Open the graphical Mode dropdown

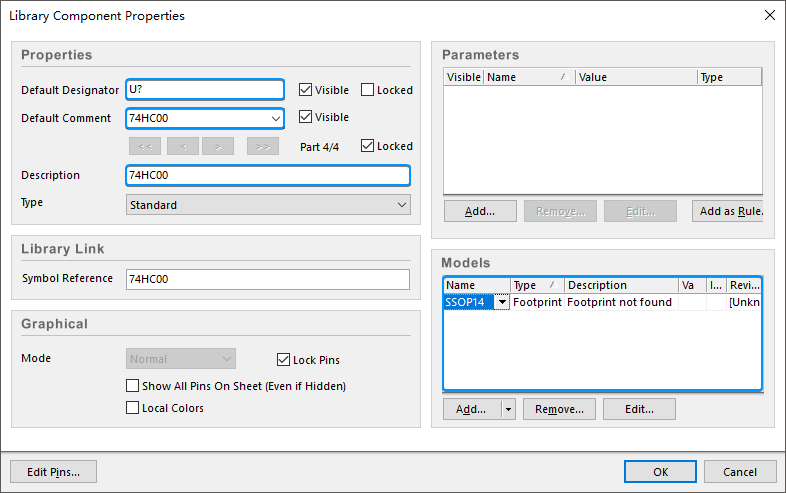(181, 359)
